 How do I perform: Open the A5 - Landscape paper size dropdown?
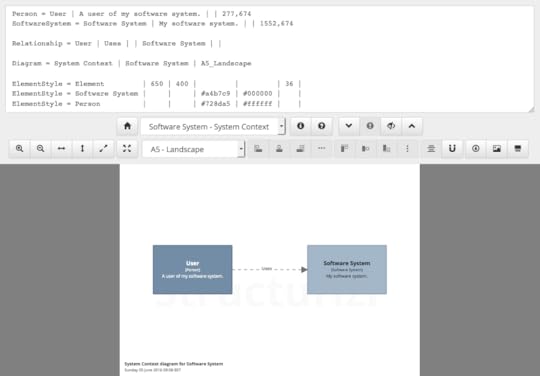194,149
